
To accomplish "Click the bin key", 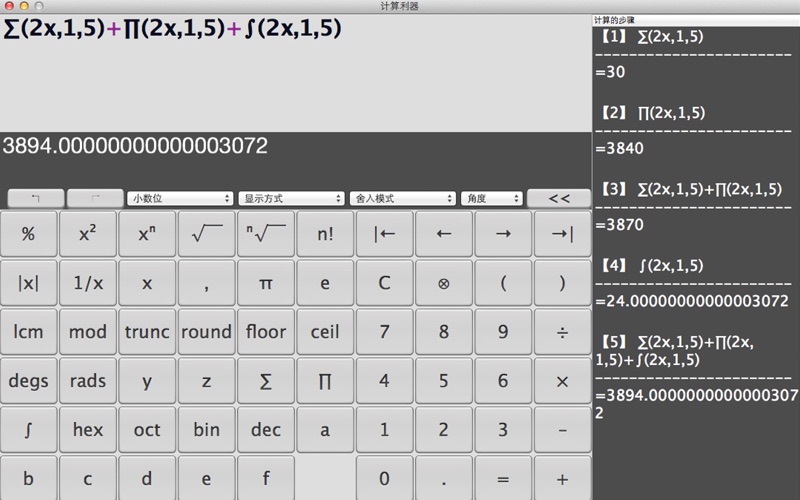I will click(206, 430).
